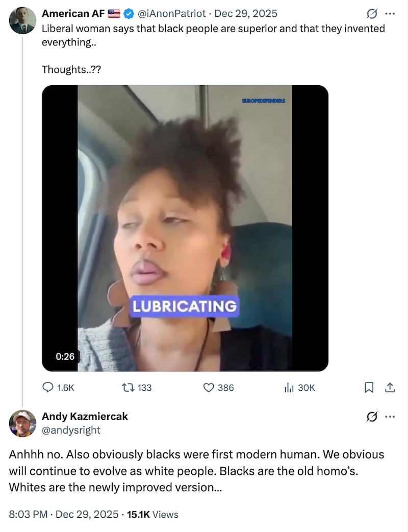
Task: Click the blue verified badge next to American AF
Action: 126,14
